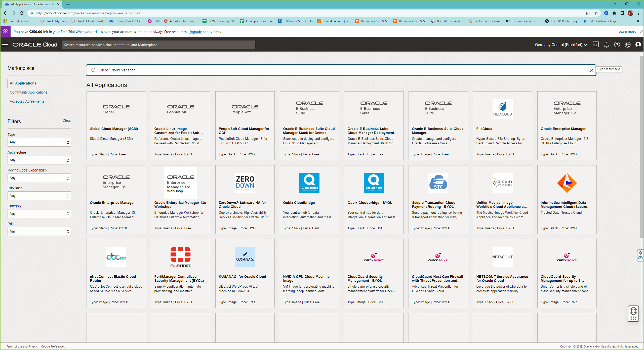This screenshot has height=350, width=644.
Task: Open CloudGuard Next-Gen Firewall listing
Action: (x=438, y=273)
